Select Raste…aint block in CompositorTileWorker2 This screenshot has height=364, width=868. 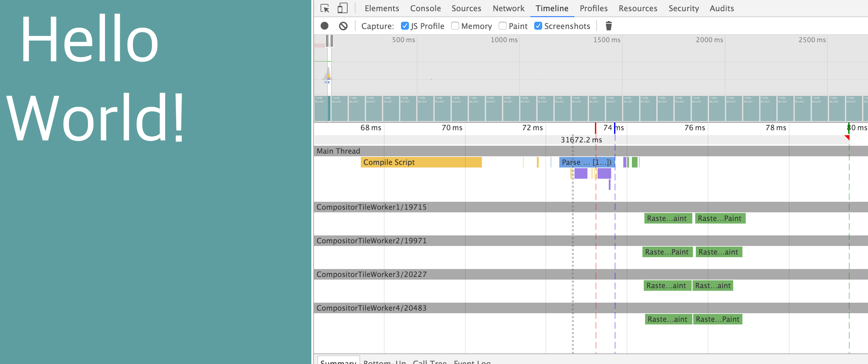(719, 252)
